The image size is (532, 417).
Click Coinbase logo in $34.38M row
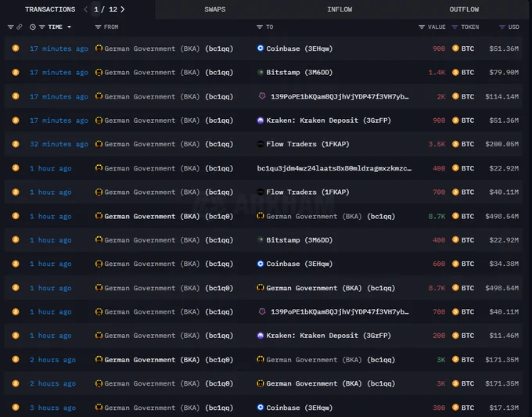pyautogui.click(x=261, y=264)
